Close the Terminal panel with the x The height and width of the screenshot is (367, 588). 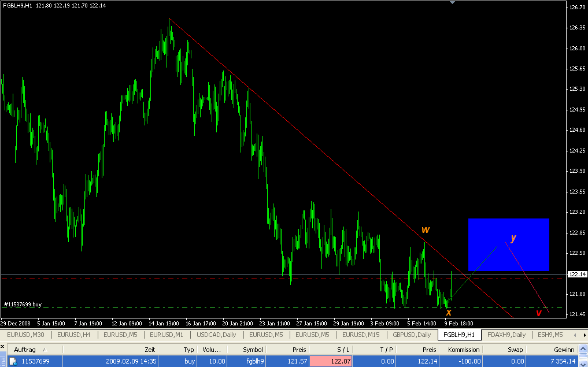[x=3, y=346]
